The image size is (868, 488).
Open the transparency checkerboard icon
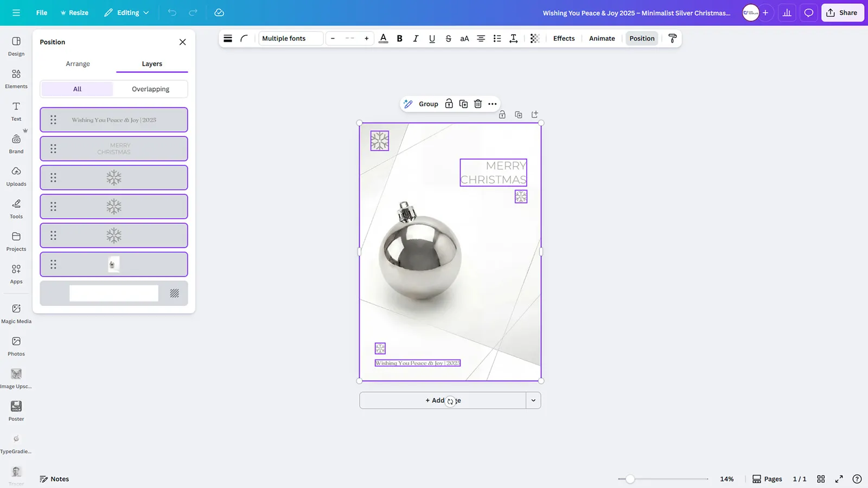[x=534, y=38]
